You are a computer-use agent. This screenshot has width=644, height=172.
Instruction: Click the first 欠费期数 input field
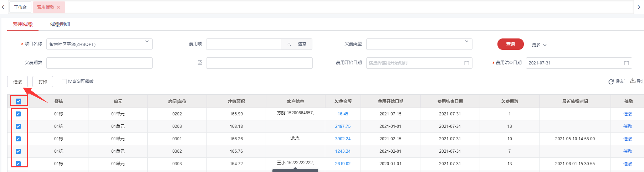pyautogui.click(x=99, y=63)
